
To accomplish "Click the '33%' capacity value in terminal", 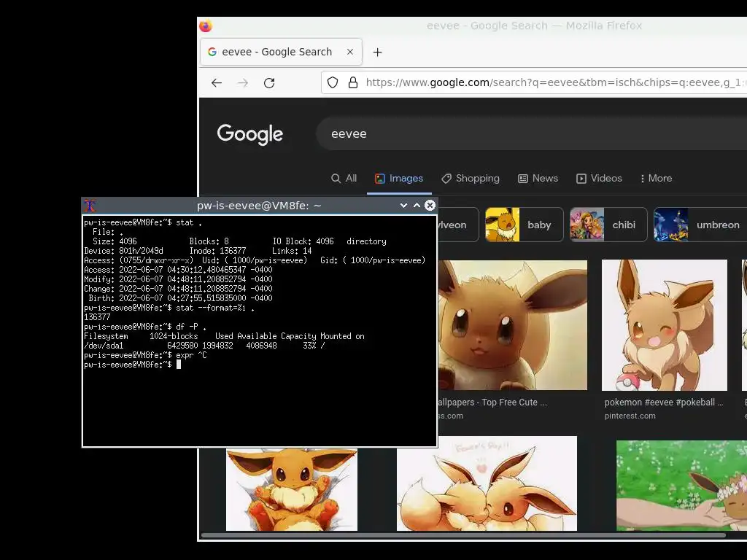I will click(309, 346).
